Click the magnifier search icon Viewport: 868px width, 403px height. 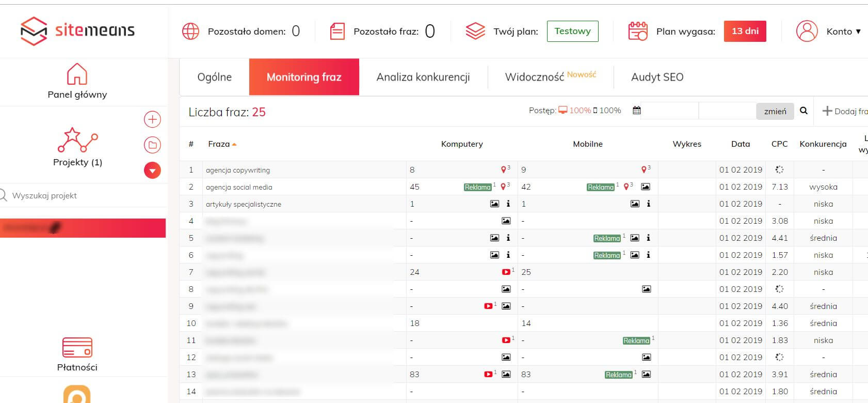803,111
